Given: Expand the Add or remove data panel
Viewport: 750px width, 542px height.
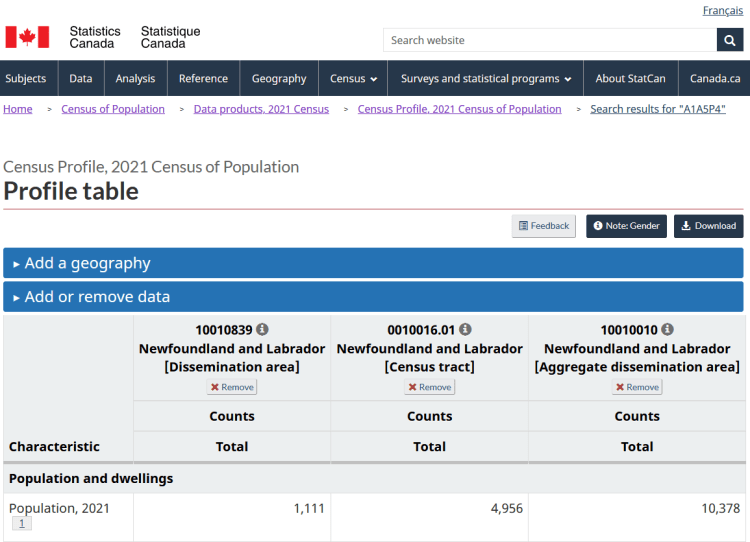Looking at the screenshot, I should pyautogui.click(x=373, y=297).
